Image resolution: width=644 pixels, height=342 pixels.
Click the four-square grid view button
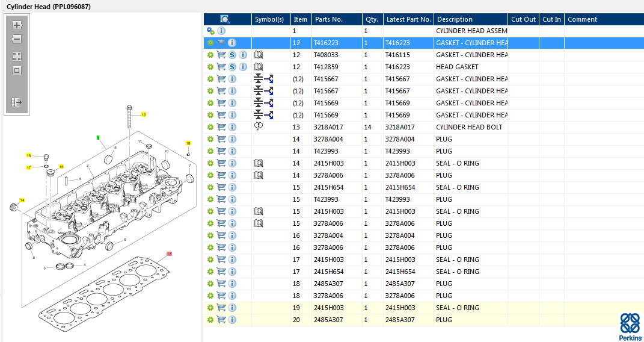click(17, 57)
